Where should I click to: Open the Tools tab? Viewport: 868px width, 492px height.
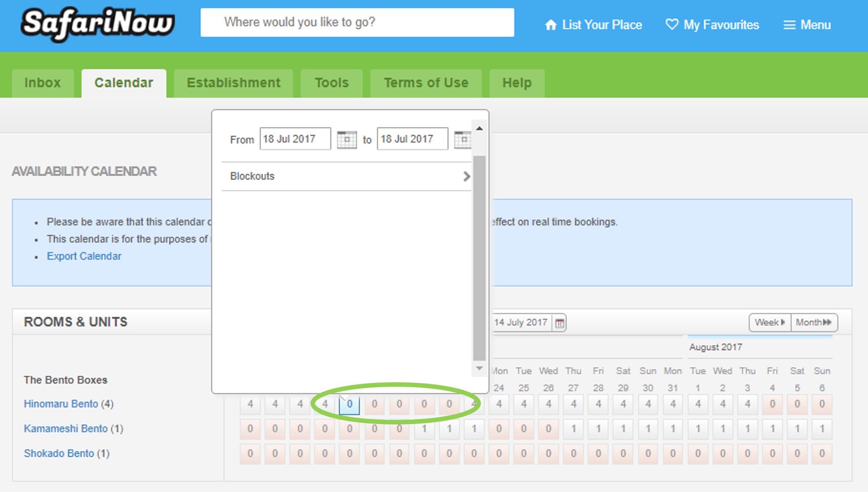coord(332,83)
